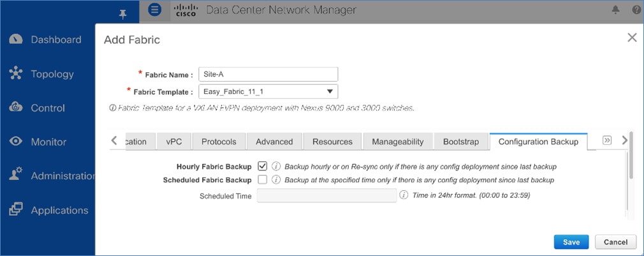Click the Cisco logo

point(186,10)
